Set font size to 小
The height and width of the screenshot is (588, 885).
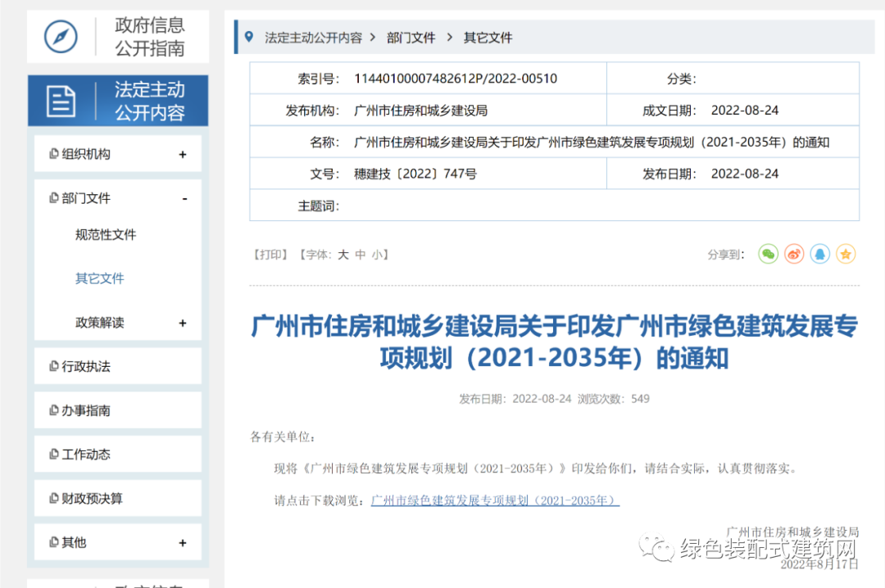click(376, 255)
